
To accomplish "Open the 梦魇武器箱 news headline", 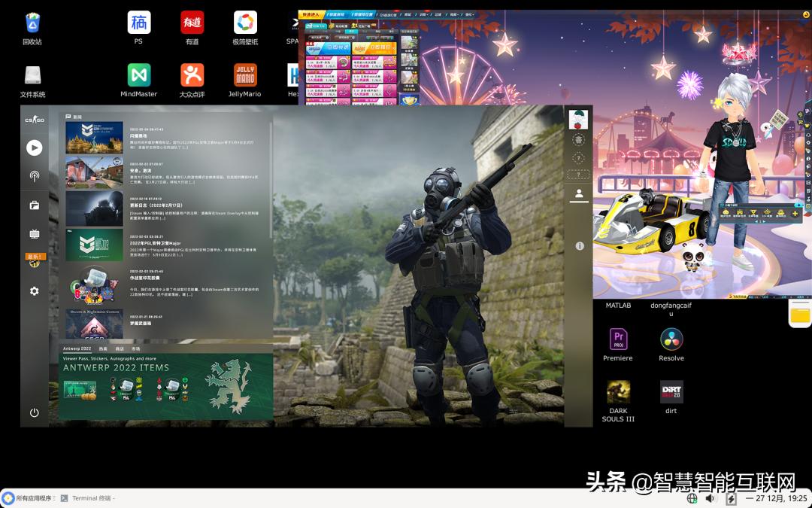I will [x=141, y=323].
